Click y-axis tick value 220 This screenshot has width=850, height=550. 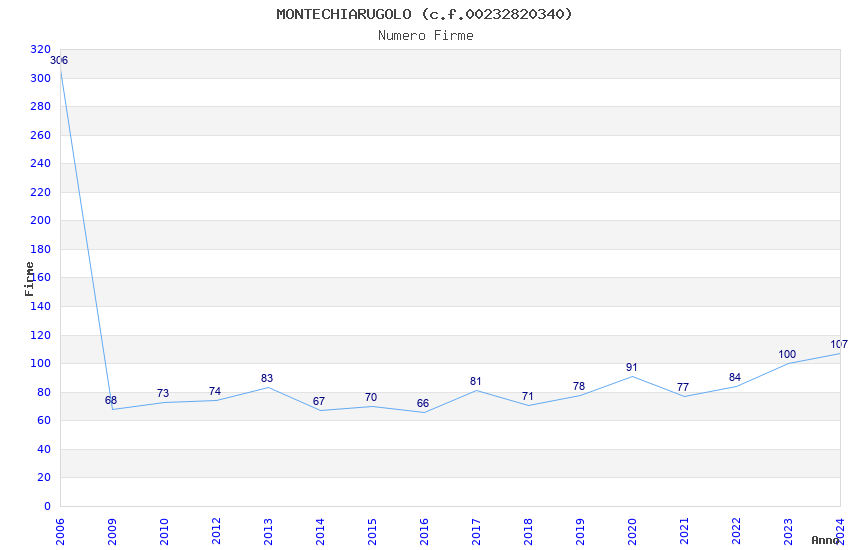[x=41, y=192]
